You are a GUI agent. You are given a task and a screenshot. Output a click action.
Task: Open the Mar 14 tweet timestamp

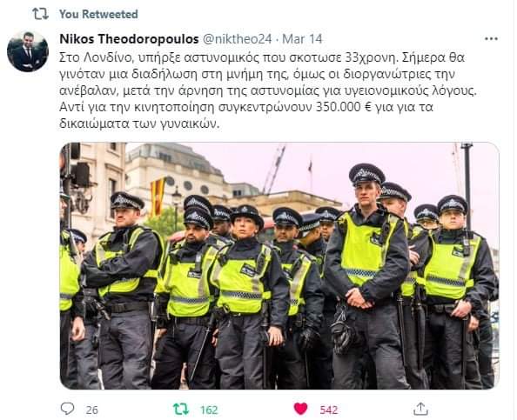302,39
